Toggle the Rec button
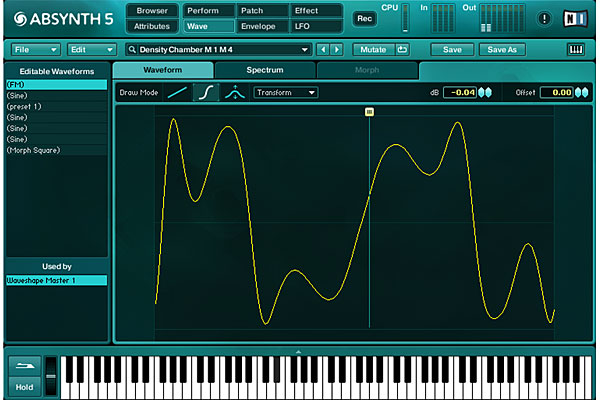 pos(364,18)
